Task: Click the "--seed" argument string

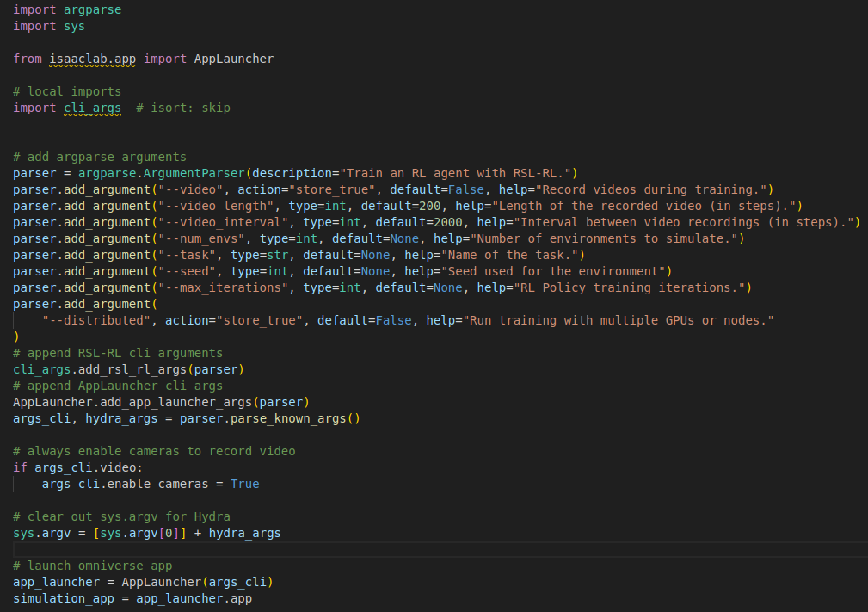Action: pyautogui.click(x=187, y=271)
